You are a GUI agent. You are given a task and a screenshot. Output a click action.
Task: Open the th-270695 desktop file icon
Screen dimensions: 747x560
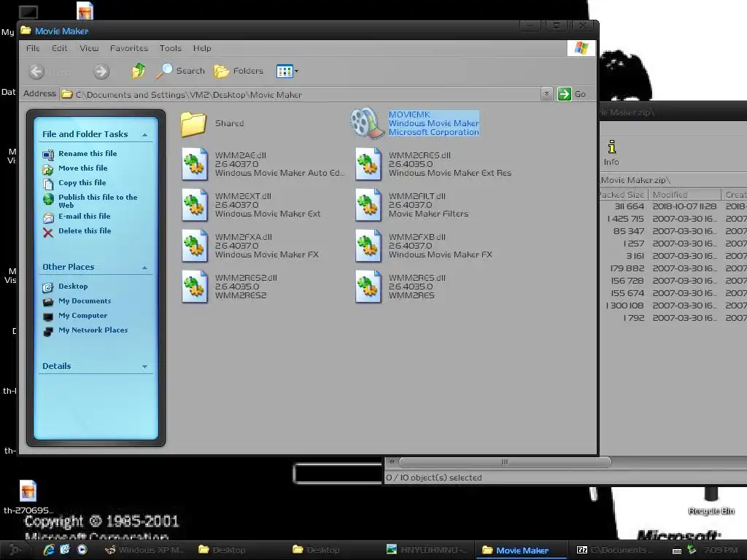tap(28, 491)
